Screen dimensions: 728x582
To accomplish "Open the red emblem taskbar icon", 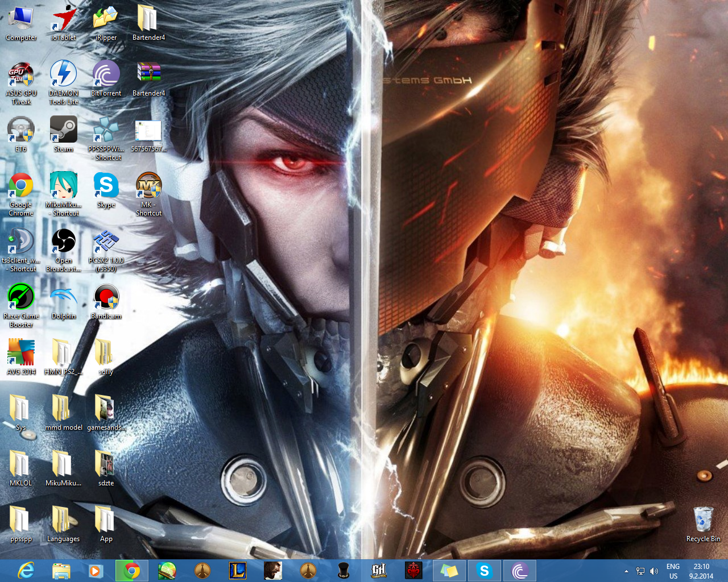I will click(x=413, y=571).
